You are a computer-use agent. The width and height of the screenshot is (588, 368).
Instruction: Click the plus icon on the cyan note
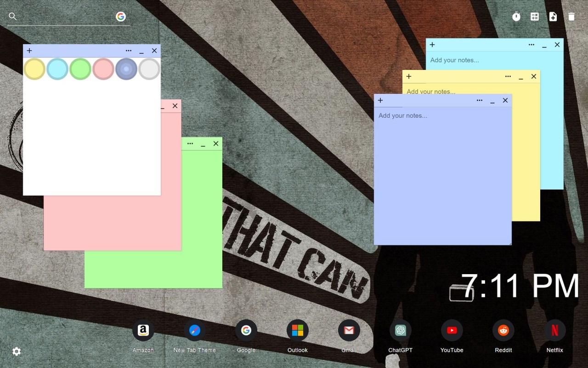point(432,45)
